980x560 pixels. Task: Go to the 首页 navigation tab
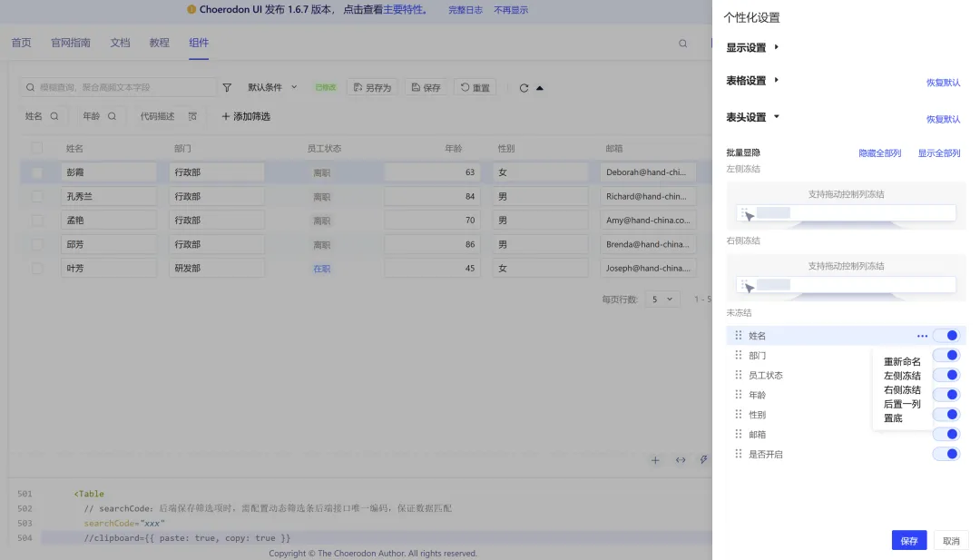(21, 43)
